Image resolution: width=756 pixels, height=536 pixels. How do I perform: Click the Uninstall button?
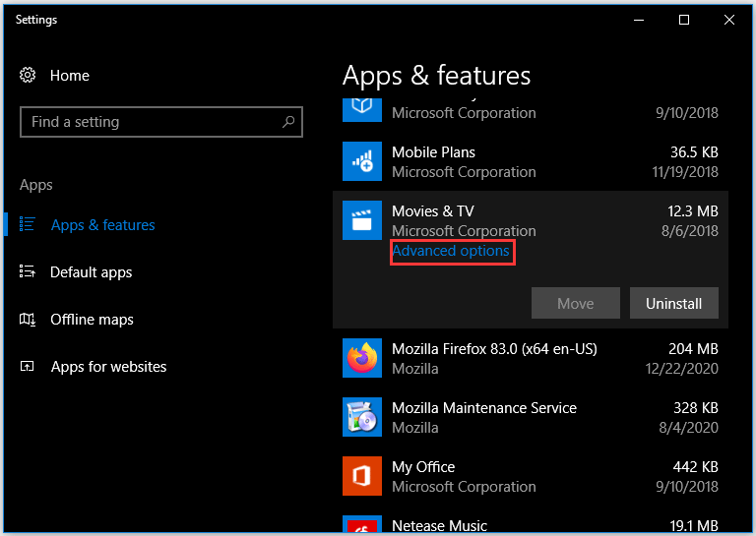[x=674, y=303]
